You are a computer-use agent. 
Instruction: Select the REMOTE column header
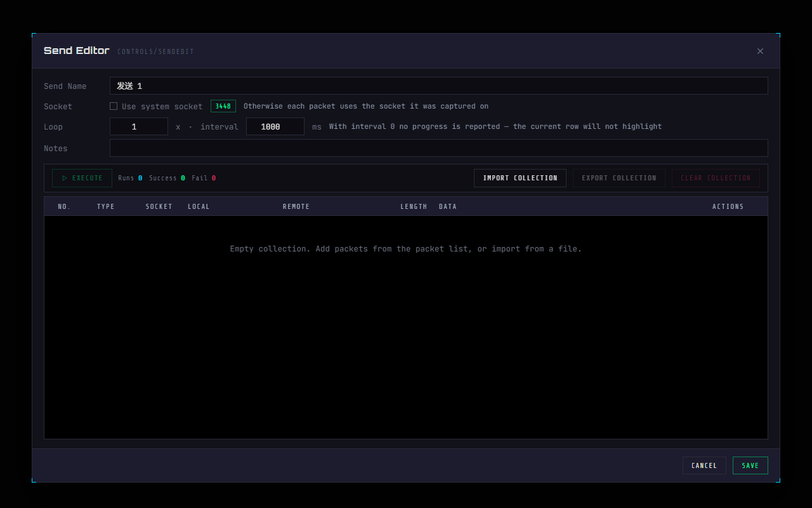[x=296, y=206]
